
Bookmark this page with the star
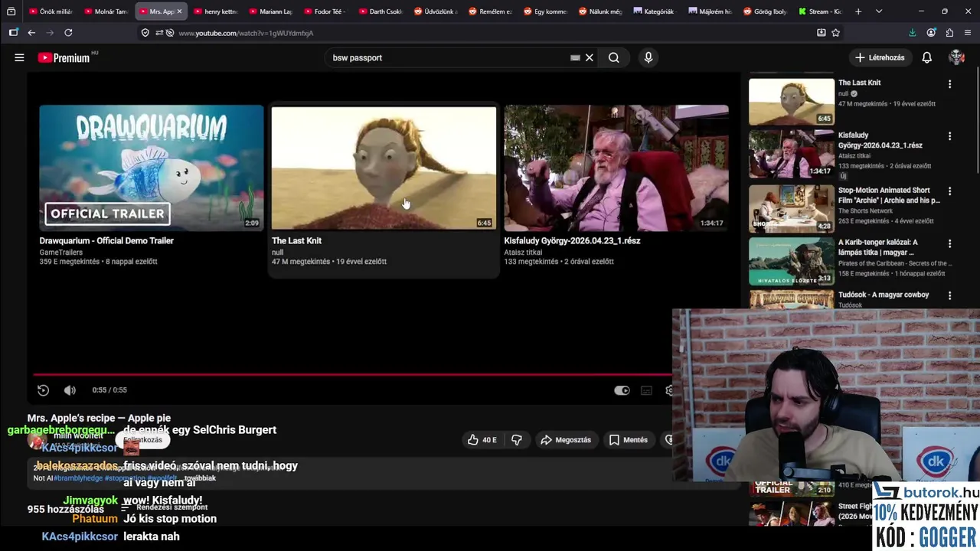(835, 33)
